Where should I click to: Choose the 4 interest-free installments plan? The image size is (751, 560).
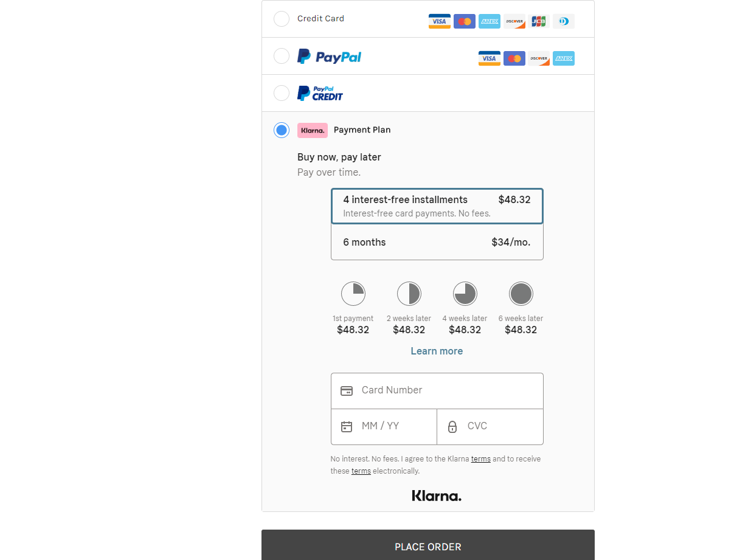[x=437, y=206]
